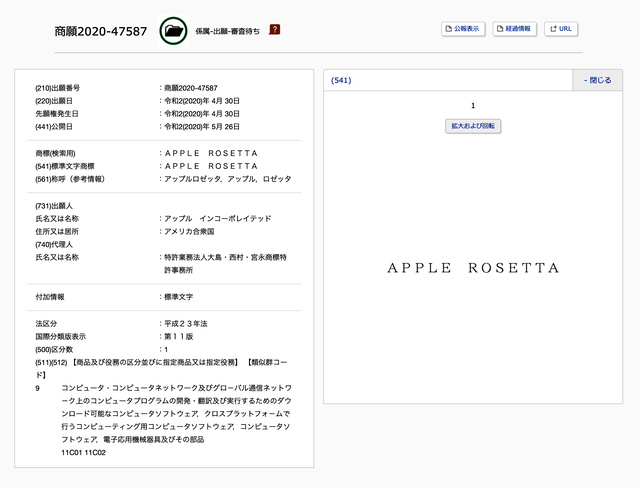Click the 拡大および回転 enlarge and rotate button
This screenshot has height=488, width=640.
pos(473,126)
